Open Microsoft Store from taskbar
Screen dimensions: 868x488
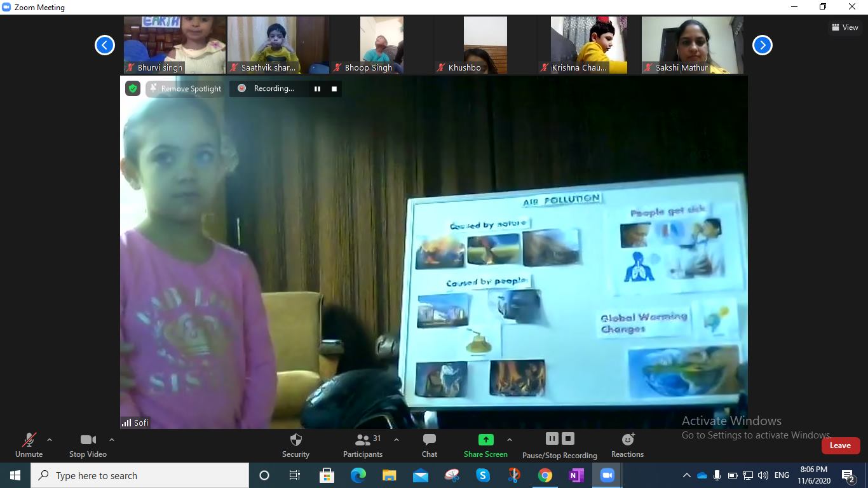coord(327,475)
